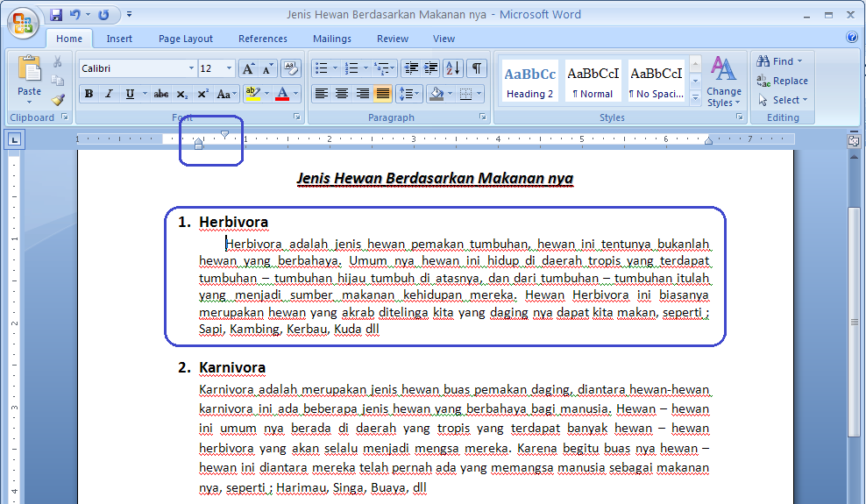The image size is (866, 504).
Task: Increase paragraph indent
Action: pyautogui.click(x=431, y=68)
